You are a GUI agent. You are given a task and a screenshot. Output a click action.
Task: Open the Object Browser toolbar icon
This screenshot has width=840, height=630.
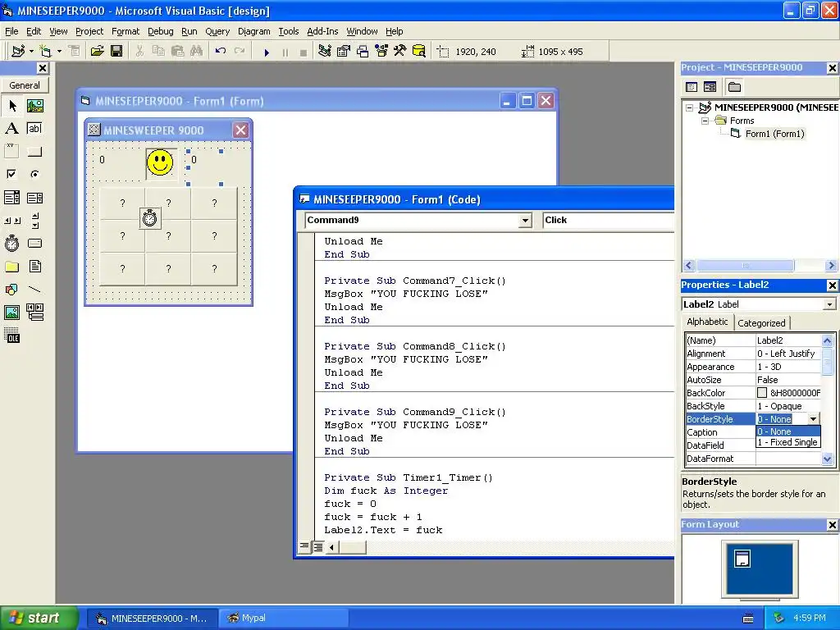(381, 52)
